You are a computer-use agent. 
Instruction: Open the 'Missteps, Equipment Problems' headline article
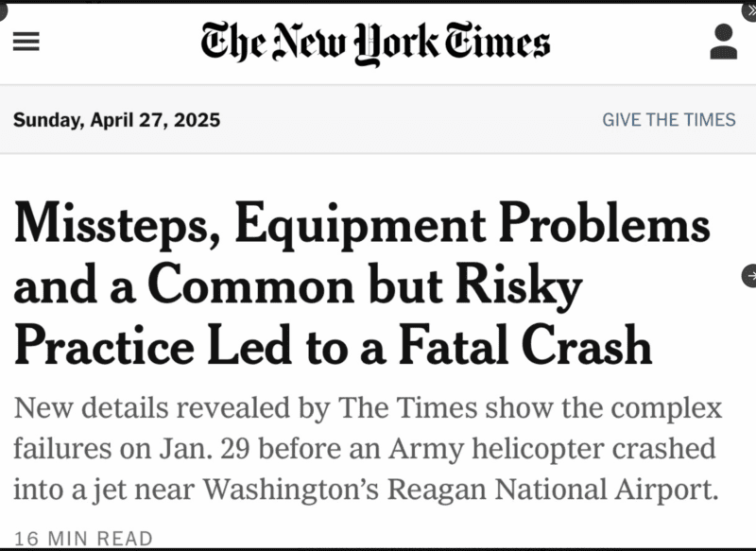(362, 284)
